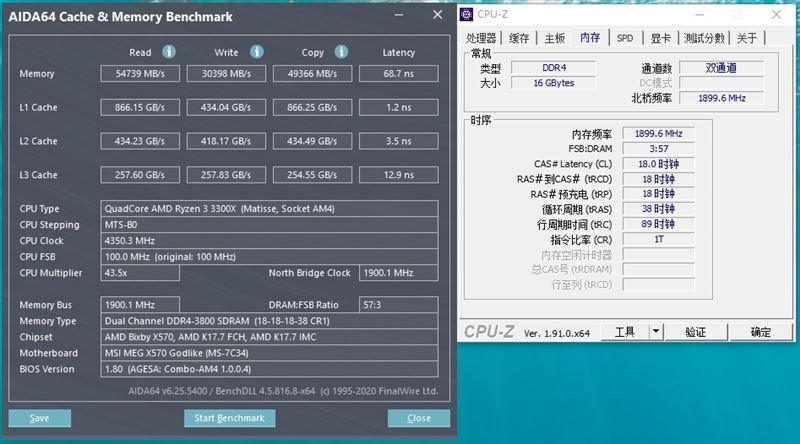Click the 验证 button

point(696,332)
